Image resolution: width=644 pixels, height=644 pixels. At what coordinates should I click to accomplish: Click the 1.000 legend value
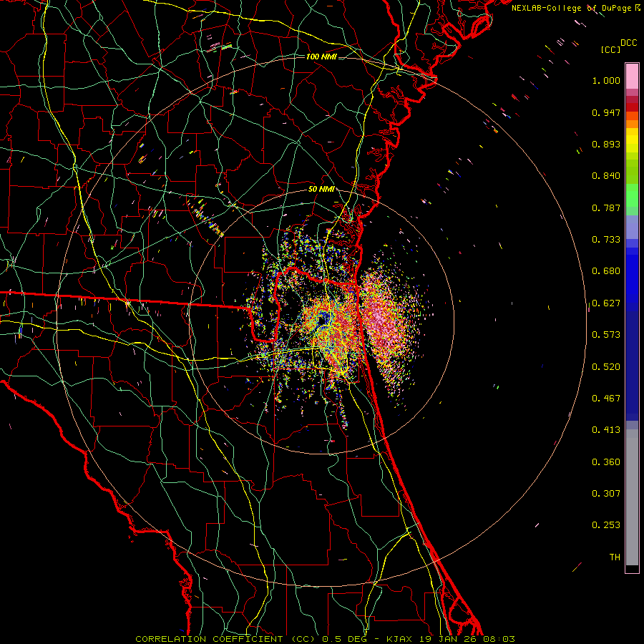point(606,80)
